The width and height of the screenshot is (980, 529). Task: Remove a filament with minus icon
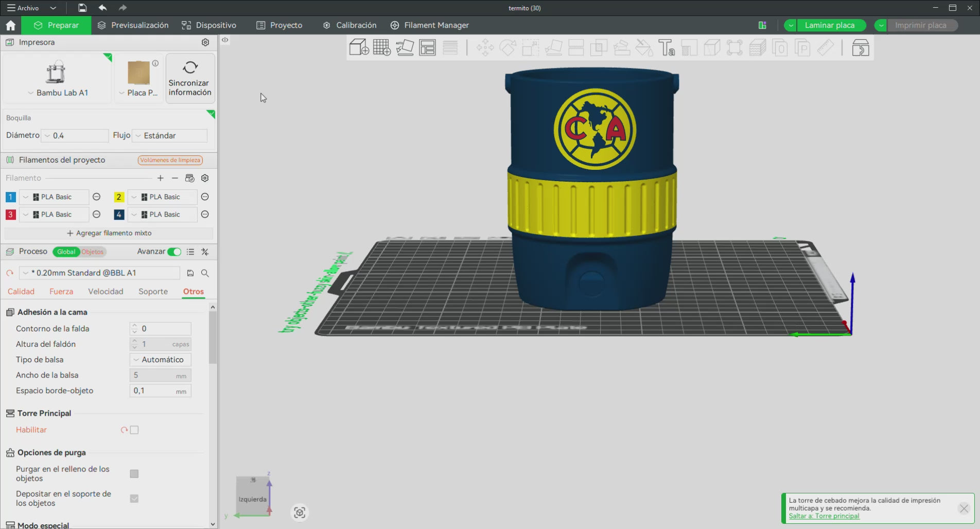[x=175, y=178]
